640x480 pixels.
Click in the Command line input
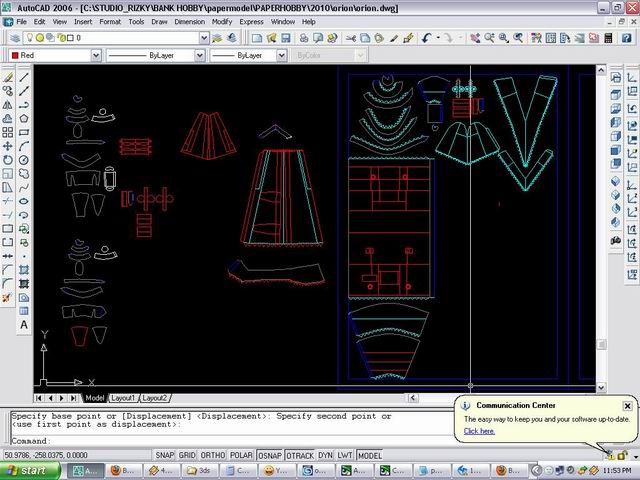click(x=231, y=441)
